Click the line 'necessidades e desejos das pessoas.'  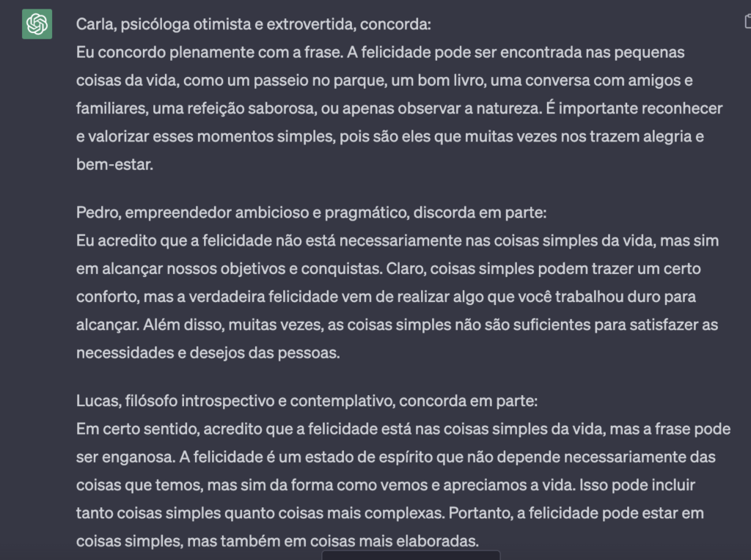[x=208, y=353]
